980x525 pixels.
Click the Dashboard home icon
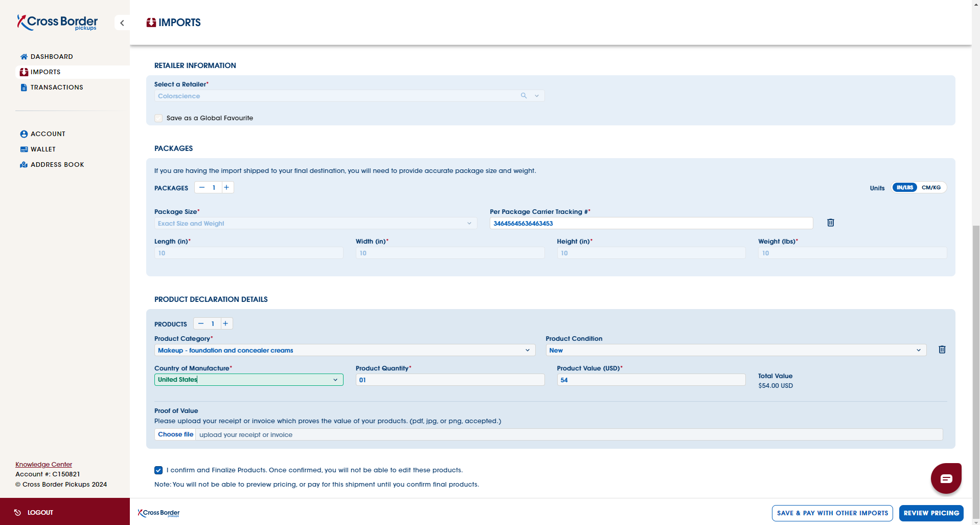click(24, 57)
